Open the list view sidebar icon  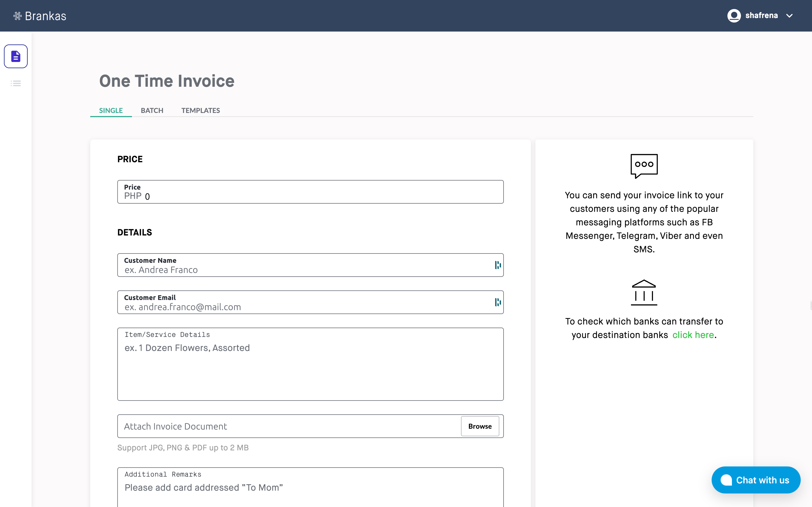16,83
